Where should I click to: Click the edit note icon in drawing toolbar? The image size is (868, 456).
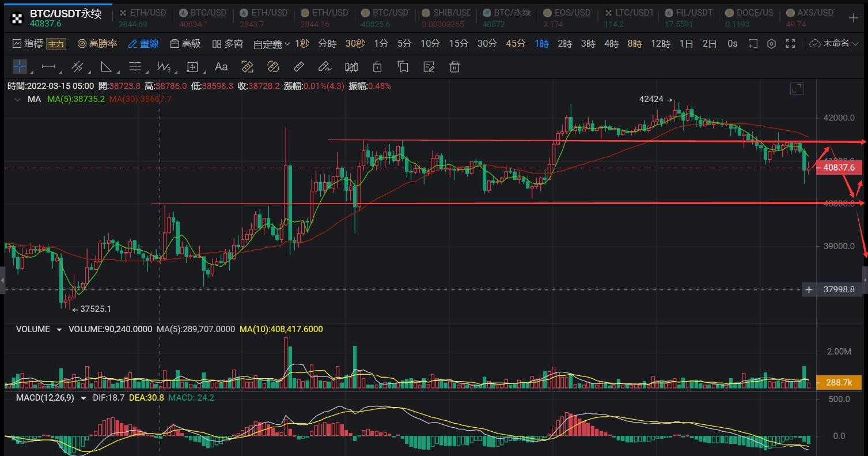point(429,67)
